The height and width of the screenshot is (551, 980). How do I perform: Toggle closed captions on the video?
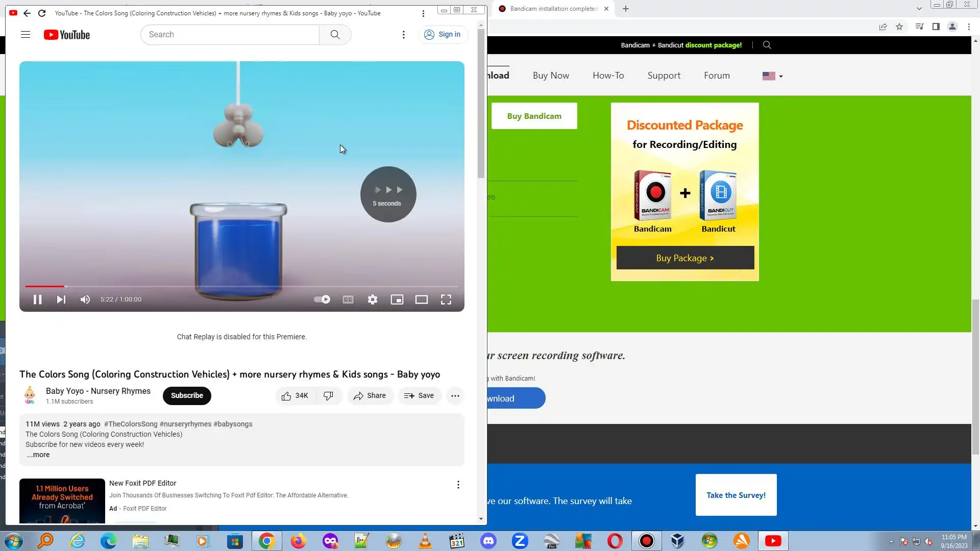coord(348,299)
